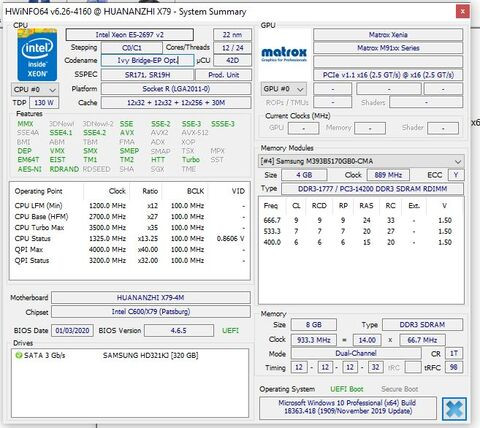Select the 400.0 frequency timing row
Viewport: 480px width, 428px height.
361,242
